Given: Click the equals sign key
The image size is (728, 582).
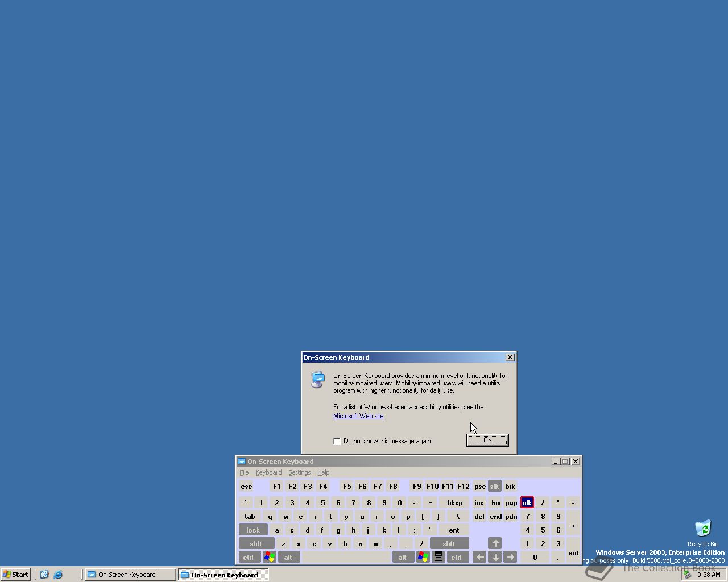Looking at the screenshot, I should coord(430,502).
